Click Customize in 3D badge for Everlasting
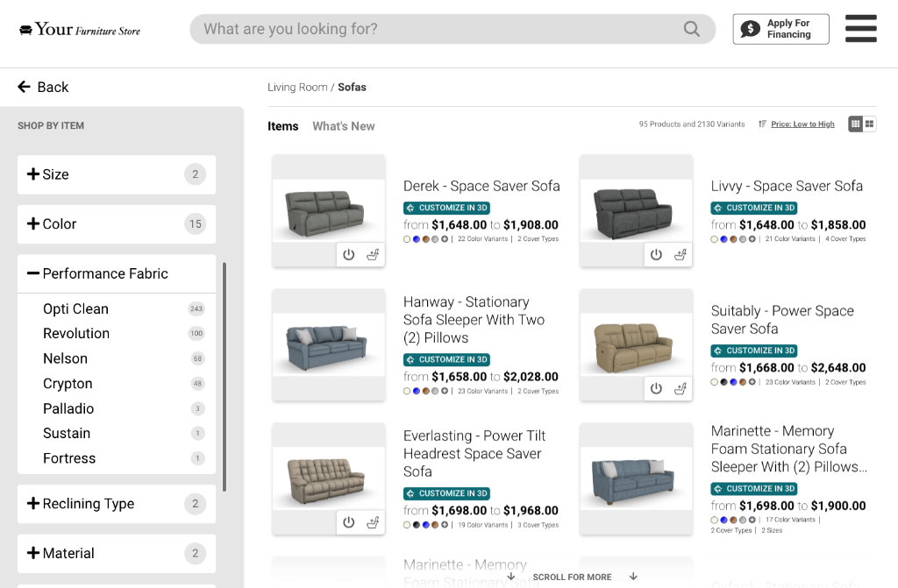This screenshot has height=588, width=898. 446,493
